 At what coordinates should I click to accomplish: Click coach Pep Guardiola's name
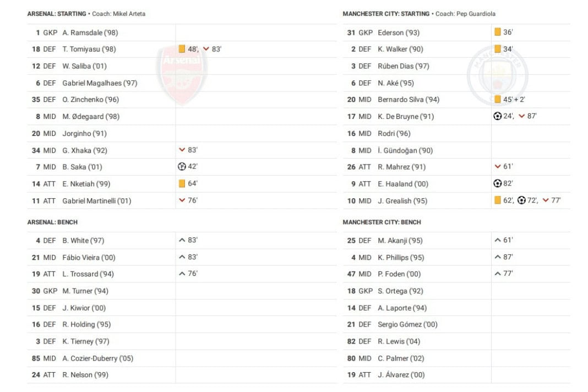point(476,14)
